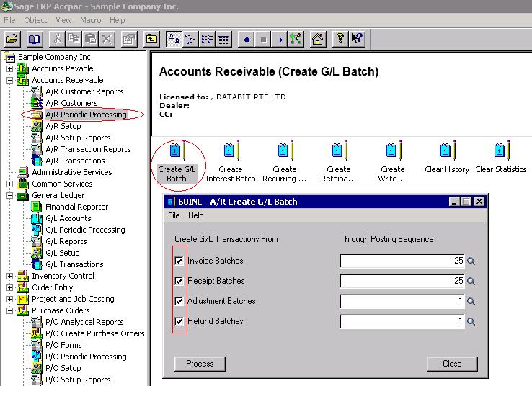Expand the Inventory Control tree node
Viewport: 532px width, 399px height.
click(10, 277)
